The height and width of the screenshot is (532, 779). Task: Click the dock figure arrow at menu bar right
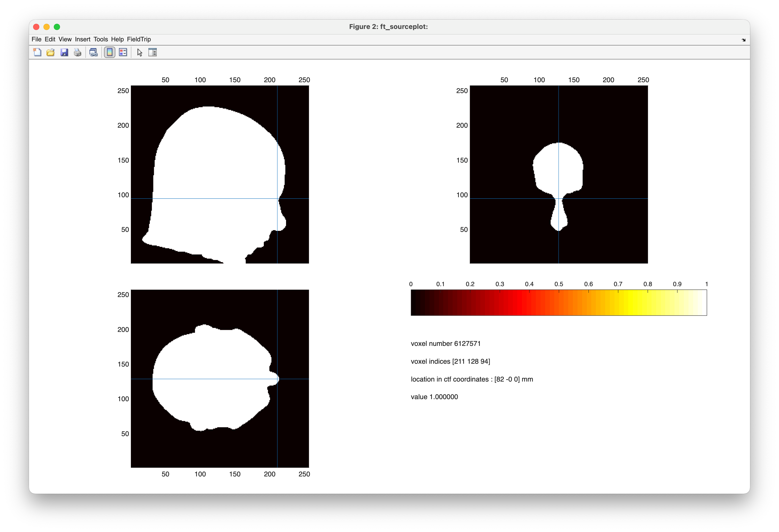click(x=744, y=40)
